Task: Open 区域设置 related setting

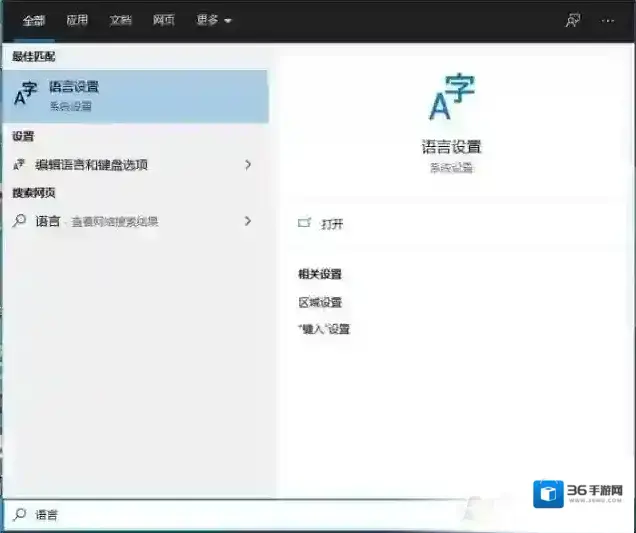Action: tap(320, 302)
